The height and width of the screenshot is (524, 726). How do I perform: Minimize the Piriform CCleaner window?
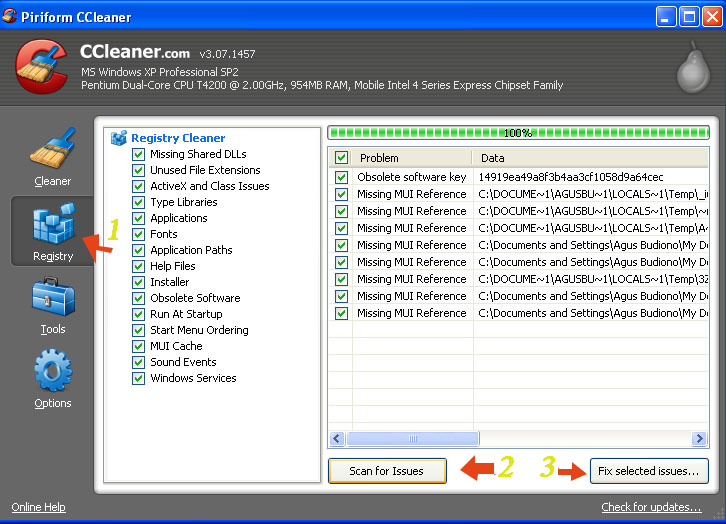pos(666,17)
